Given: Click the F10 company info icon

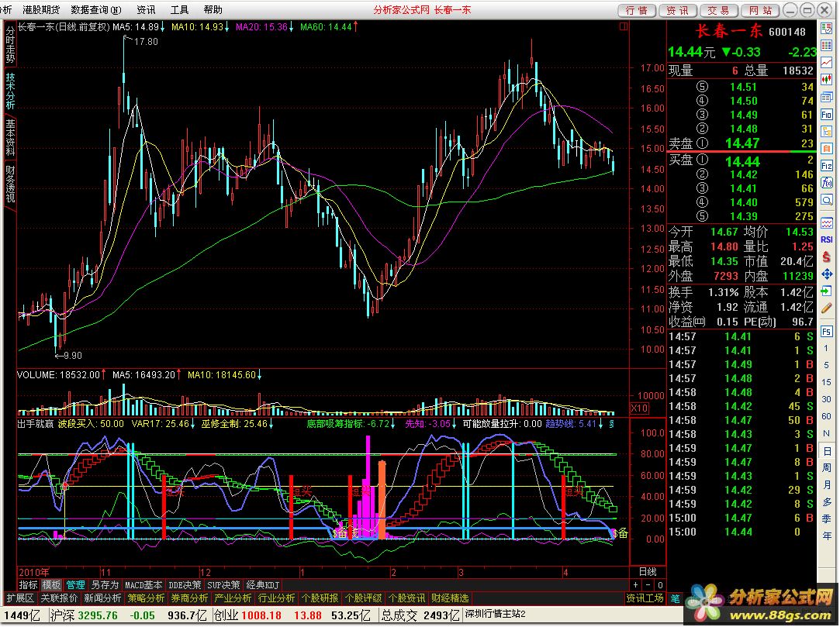Looking at the screenshot, I should [827, 114].
